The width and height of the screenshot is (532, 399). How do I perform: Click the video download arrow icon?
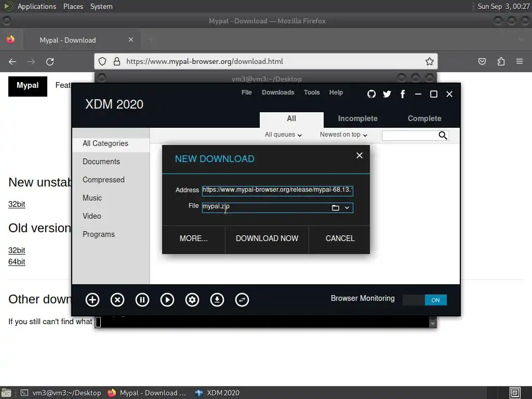pyautogui.click(x=217, y=300)
